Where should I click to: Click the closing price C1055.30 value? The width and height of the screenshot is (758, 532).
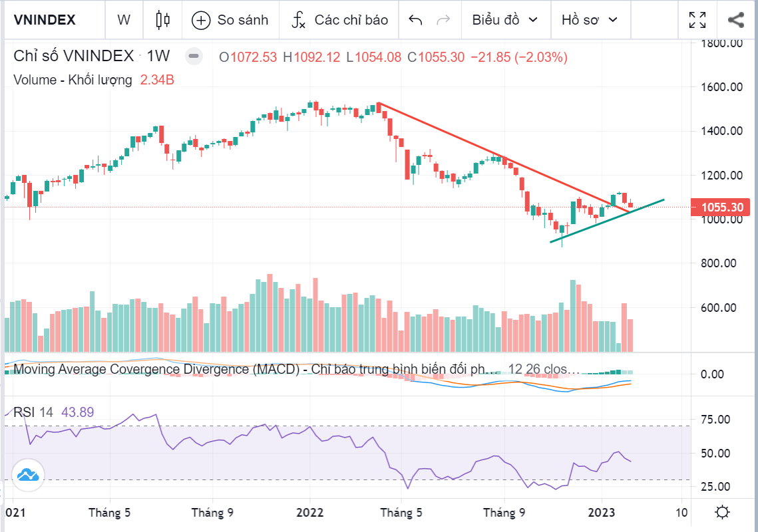pyautogui.click(x=435, y=57)
